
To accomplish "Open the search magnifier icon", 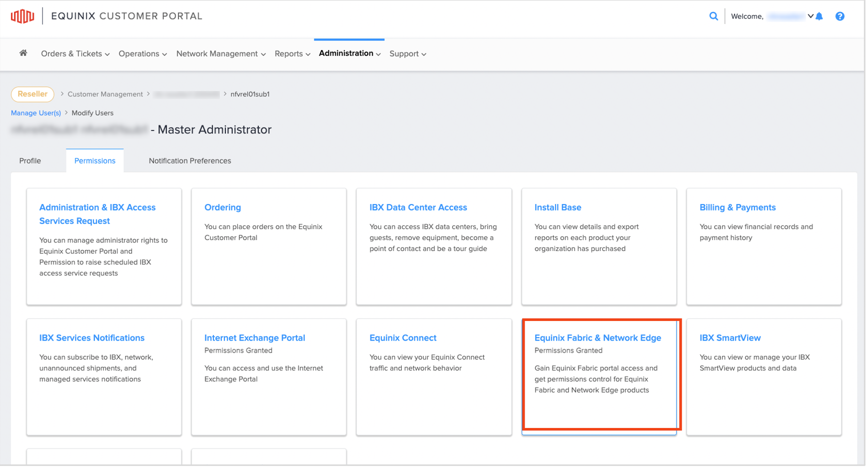I will click(x=714, y=16).
